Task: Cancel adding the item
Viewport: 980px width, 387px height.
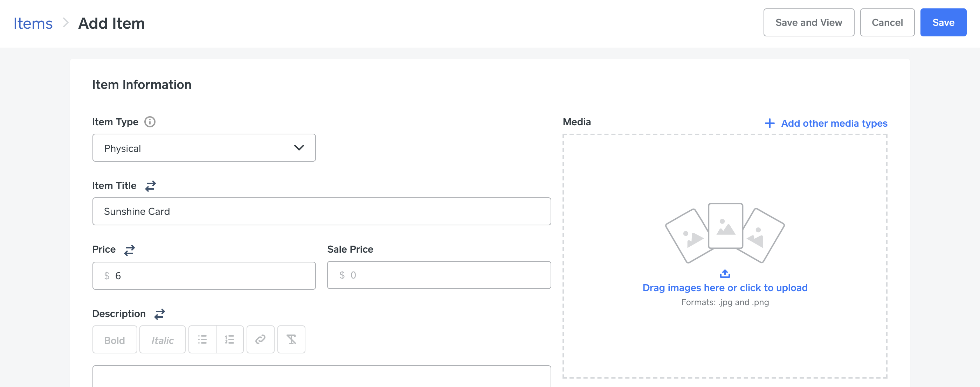Action: point(887,23)
